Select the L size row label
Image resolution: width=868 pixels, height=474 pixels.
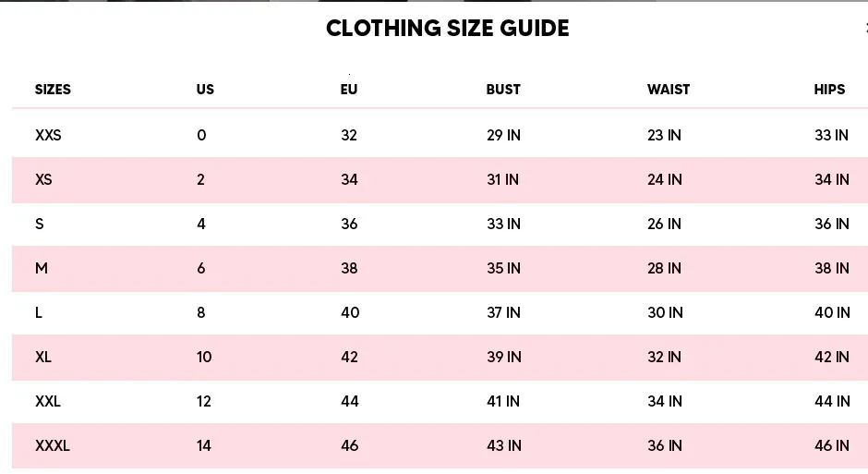tap(39, 313)
